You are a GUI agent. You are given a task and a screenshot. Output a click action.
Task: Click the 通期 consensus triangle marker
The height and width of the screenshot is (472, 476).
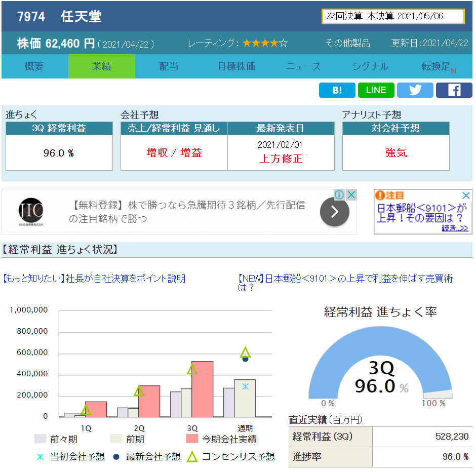[x=245, y=352]
